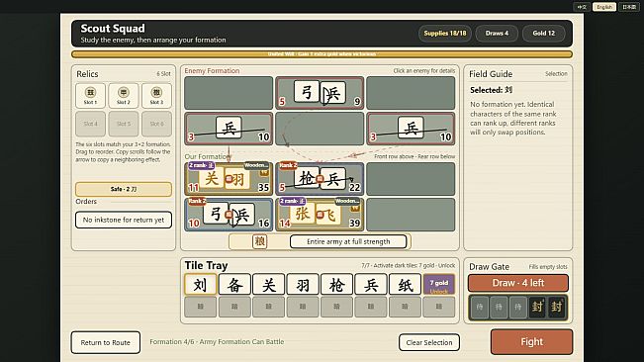Click the dark tile beneath the 刘 tile

[x=201, y=307]
